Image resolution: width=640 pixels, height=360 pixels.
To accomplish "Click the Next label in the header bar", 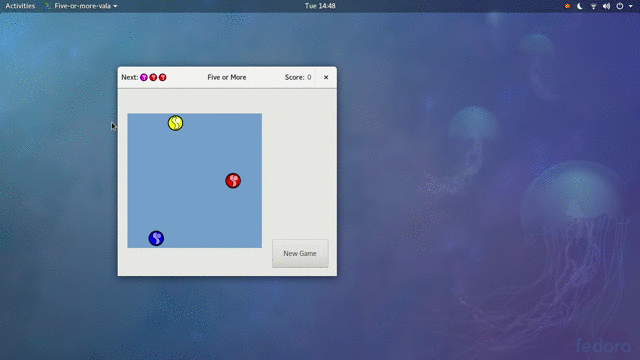I will (x=129, y=77).
